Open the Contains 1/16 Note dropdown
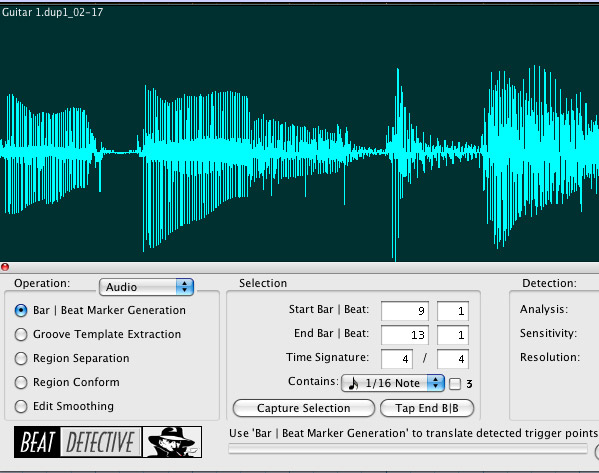Image resolution: width=599 pixels, height=473 pixels. click(393, 383)
